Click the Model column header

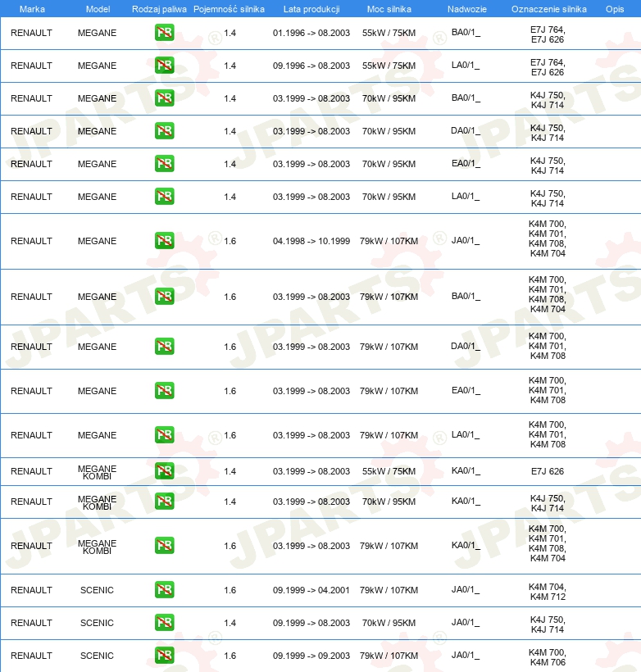(98, 9)
